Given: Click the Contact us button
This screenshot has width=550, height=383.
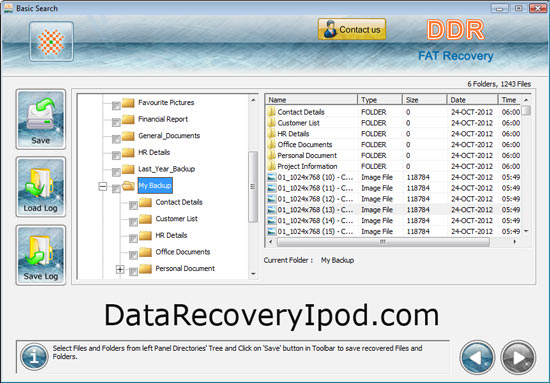Looking at the screenshot, I should (352, 29).
